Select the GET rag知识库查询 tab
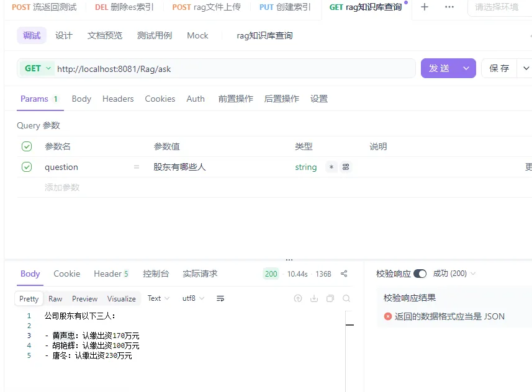This screenshot has height=392, width=532. pyautogui.click(x=366, y=7)
